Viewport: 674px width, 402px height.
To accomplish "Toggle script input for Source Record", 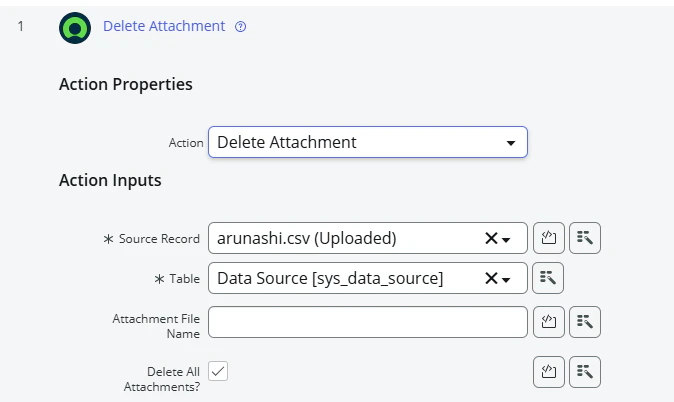I will (548, 238).
